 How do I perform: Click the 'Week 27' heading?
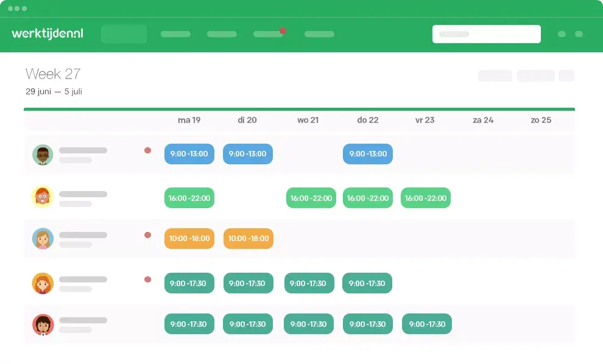(54, 74)
